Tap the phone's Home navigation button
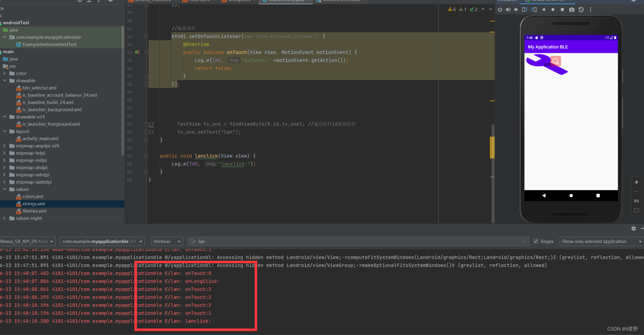Viewport: 644px width, 335px height. tap(571, 196)
